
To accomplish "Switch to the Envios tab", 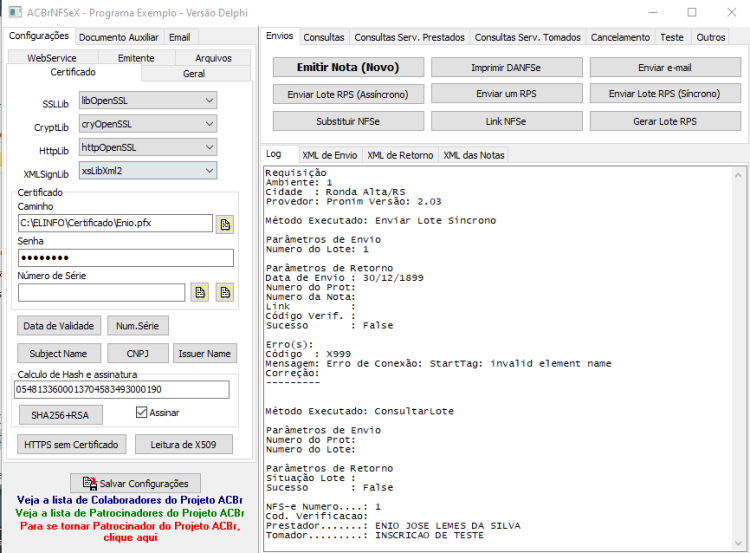I will pos(280,36).
